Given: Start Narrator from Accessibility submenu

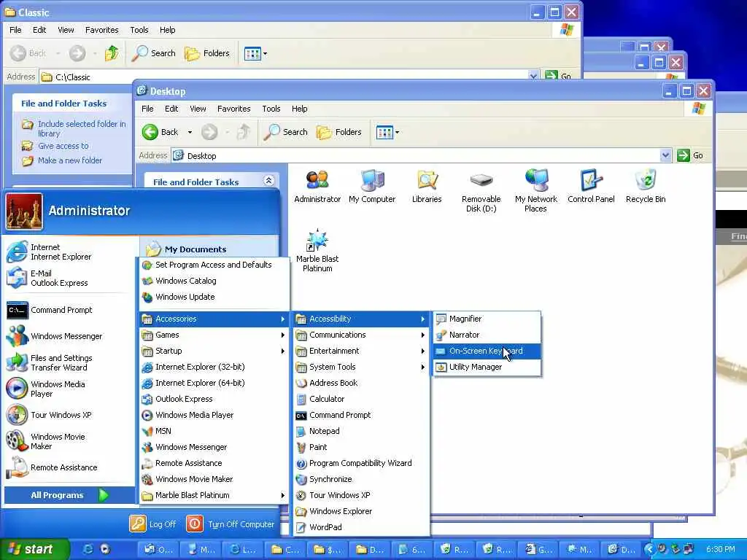Looking at the screenshot, I should [x=487, y=335].
